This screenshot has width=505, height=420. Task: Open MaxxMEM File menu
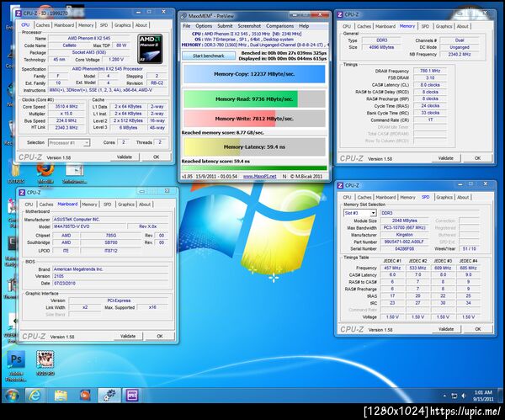tap(187, 26)
